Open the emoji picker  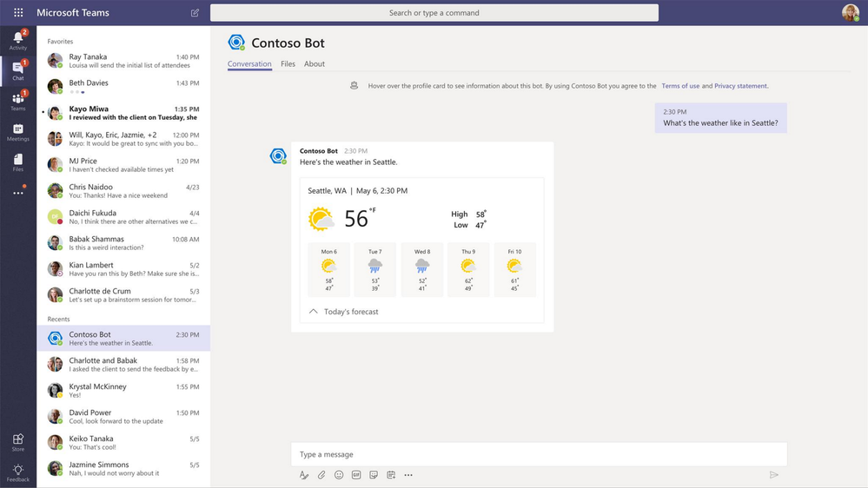(339, 475)
